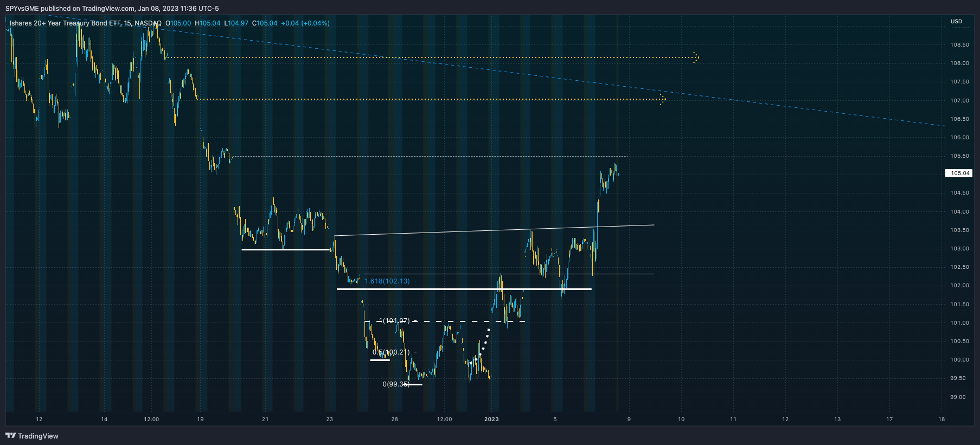The height and width of the screenshot is (445, 980).
Task: Click the 1(101.07) Fibonacci level label
Action: tap(394, 321)
